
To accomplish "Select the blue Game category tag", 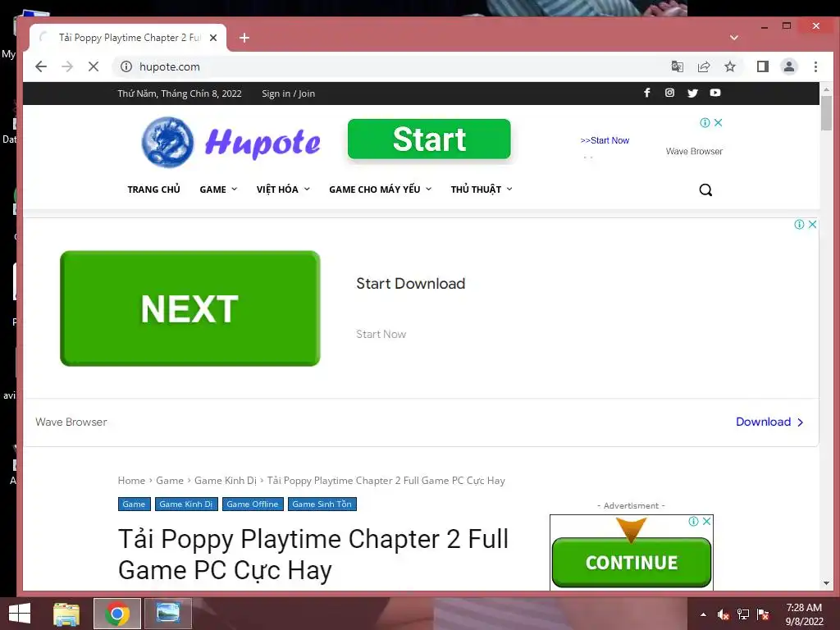I will coord(134,504).
